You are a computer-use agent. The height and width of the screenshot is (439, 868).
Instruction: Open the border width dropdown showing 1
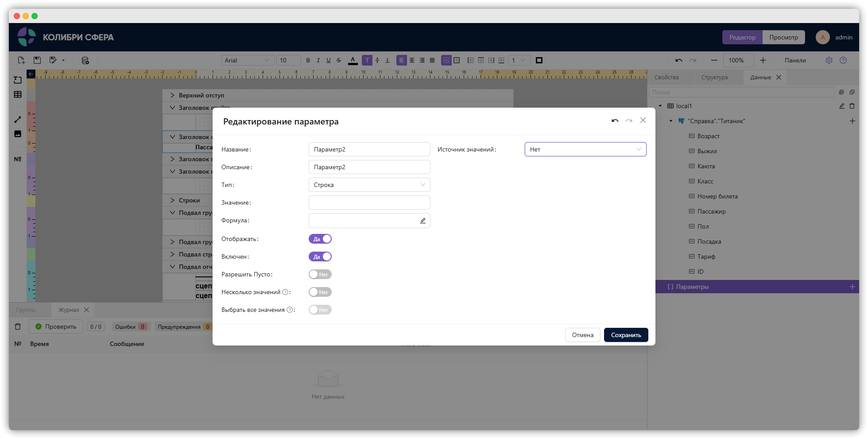519,60
